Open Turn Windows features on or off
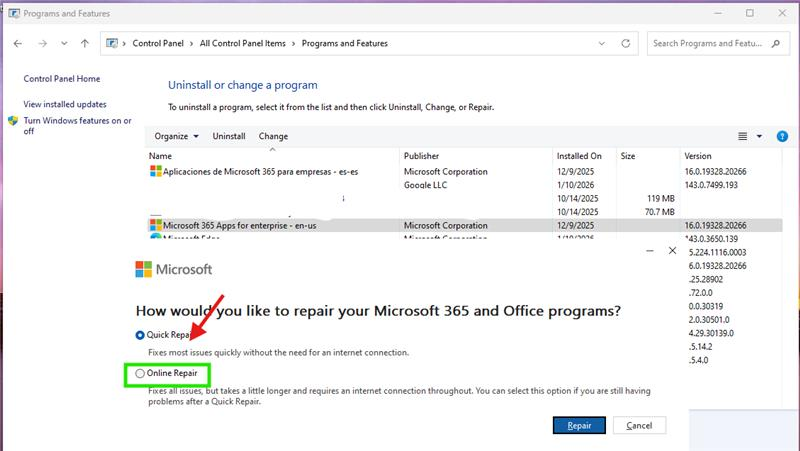This screenshot has height=451, width=800. pyautogui.click(x=78, y=126)
